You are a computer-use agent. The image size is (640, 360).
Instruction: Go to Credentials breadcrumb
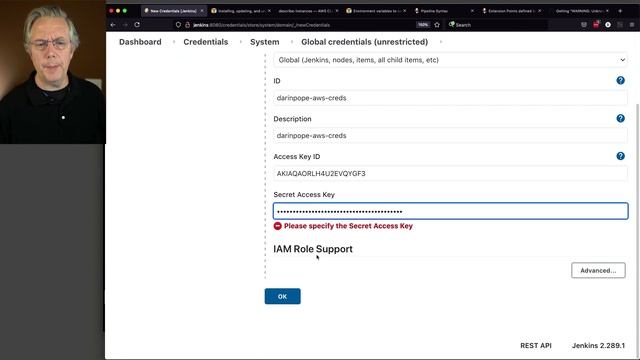tap(206, 42)
